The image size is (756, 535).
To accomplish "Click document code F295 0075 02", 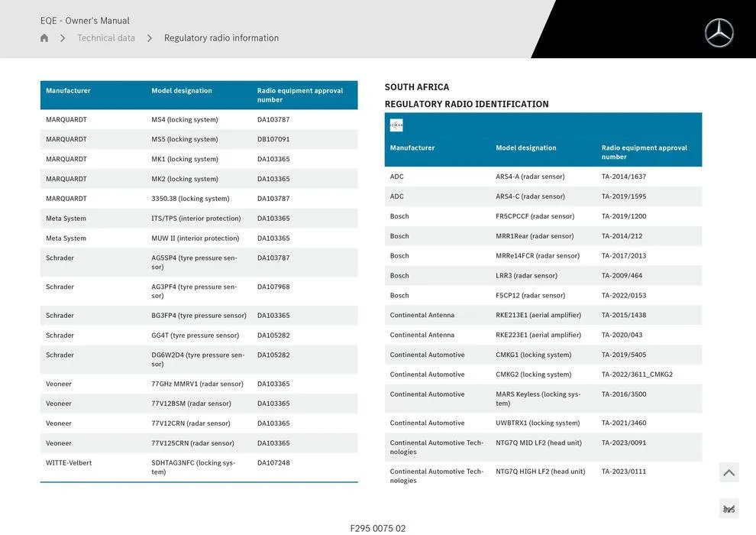I will click(378, 528).
